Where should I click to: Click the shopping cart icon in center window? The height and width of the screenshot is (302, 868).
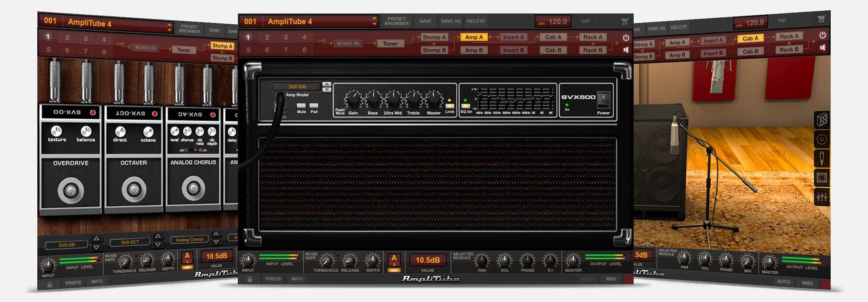[625, 21]
